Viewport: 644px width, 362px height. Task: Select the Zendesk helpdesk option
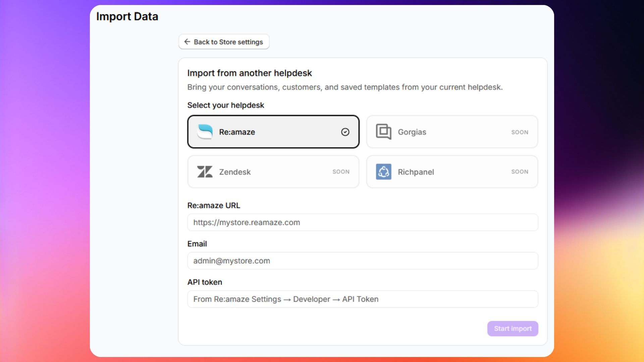click(x=273, y=172)
